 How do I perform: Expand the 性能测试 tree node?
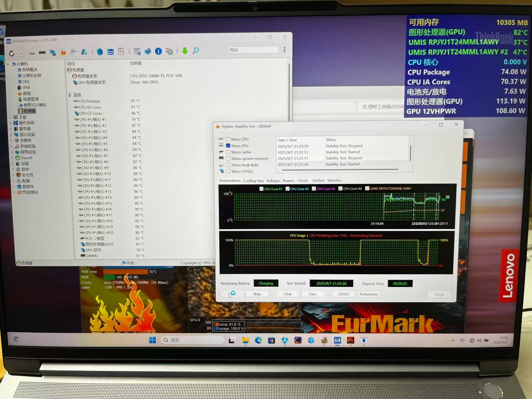(14, 192)
